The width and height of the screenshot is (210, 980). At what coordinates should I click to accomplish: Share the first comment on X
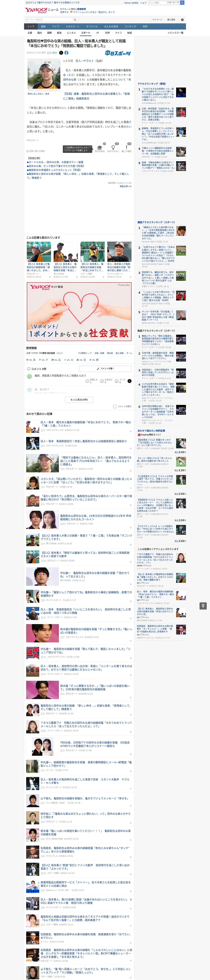click(x=129, y=381)
